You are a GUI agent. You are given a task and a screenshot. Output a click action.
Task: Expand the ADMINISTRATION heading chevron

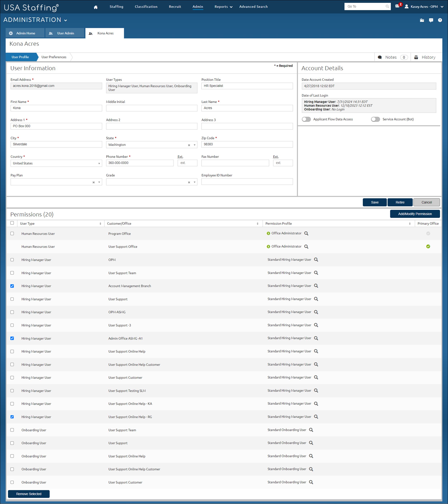tap(66, 20)
